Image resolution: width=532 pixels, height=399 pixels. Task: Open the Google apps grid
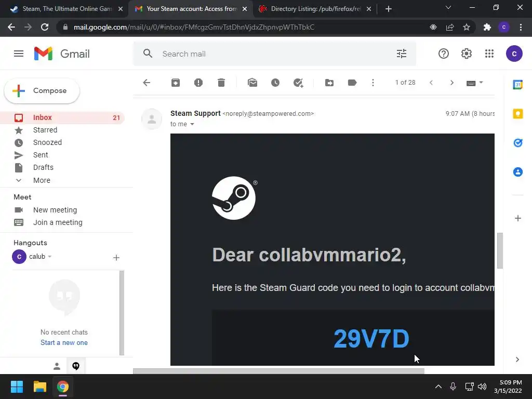click(489, 54)
